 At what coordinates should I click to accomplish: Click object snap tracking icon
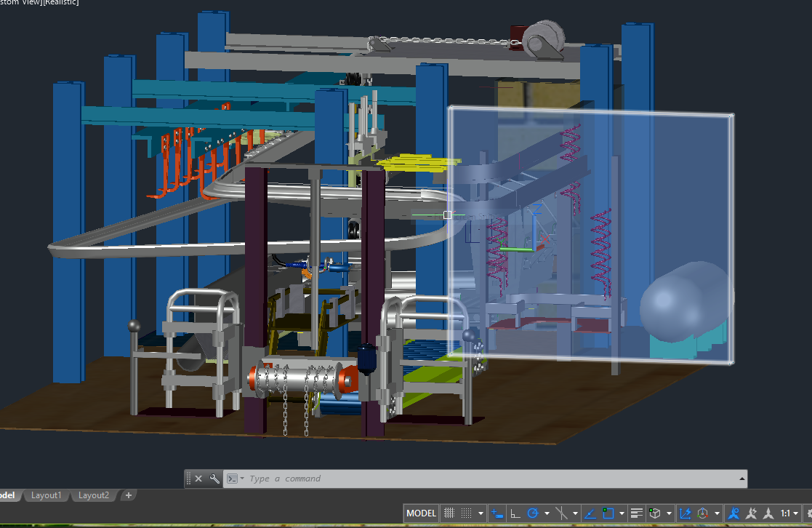[x=590, y=513]
